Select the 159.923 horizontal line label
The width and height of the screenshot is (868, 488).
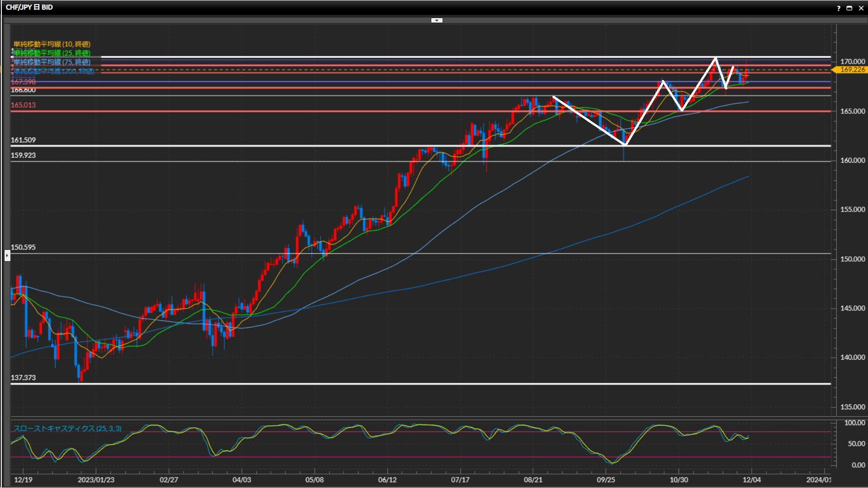coord(23,155)
